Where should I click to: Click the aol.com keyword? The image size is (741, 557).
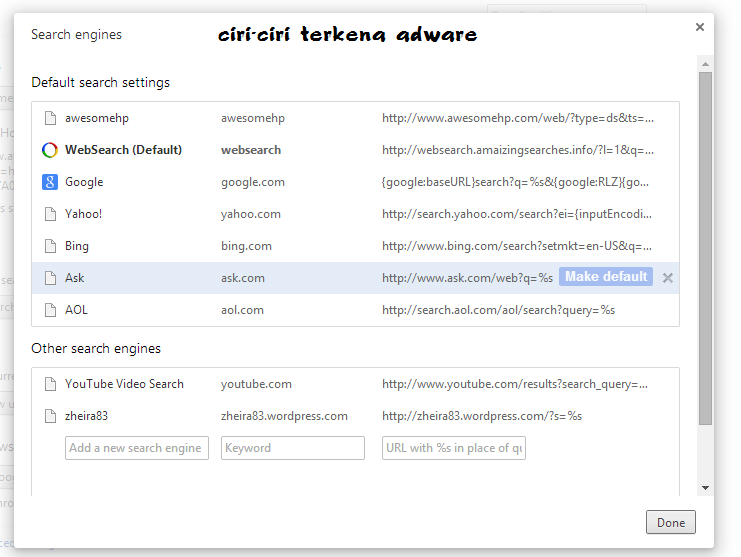click(242, 310)
